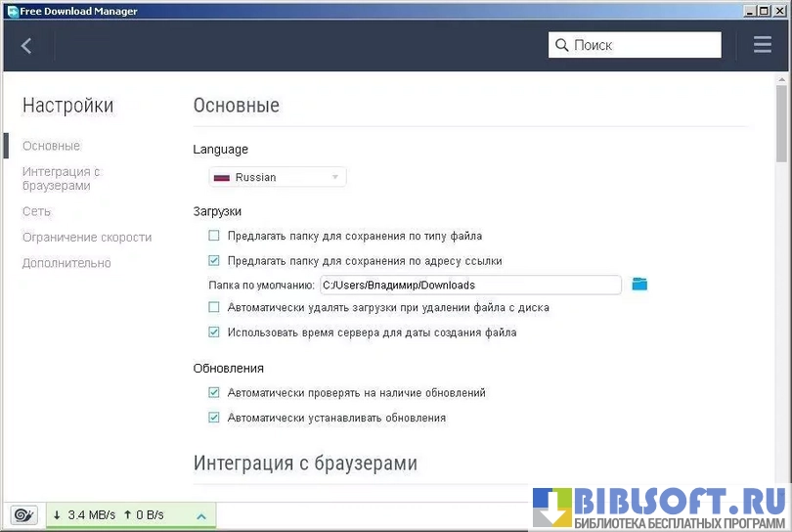Screen dimensions: 792x532
Task: Disable automatic update installation
Action: (x=214, y=418)
